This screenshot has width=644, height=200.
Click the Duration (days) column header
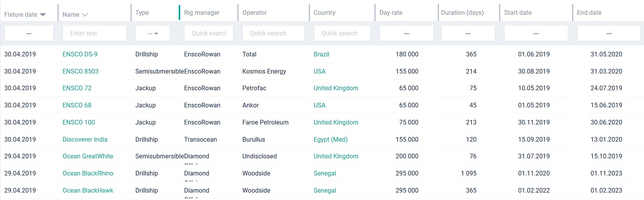pos(462,13)
